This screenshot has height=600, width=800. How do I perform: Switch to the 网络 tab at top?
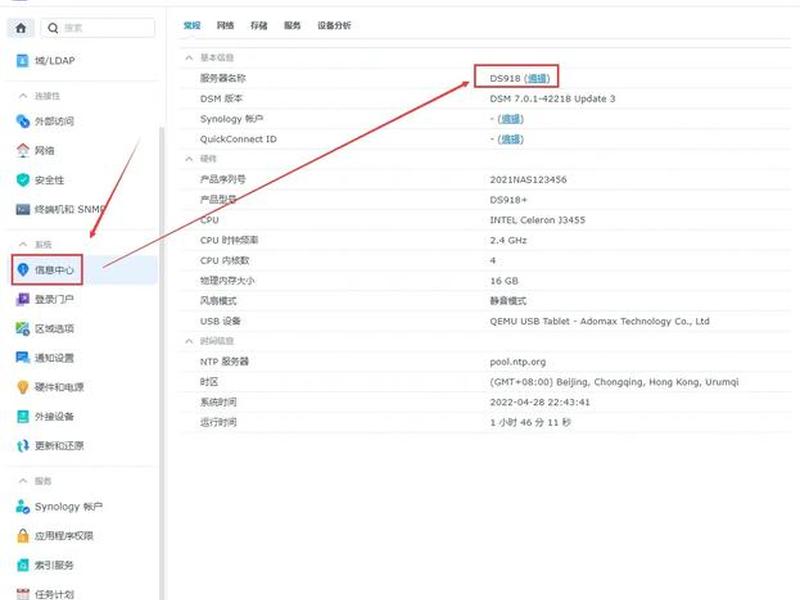(226, 26)
